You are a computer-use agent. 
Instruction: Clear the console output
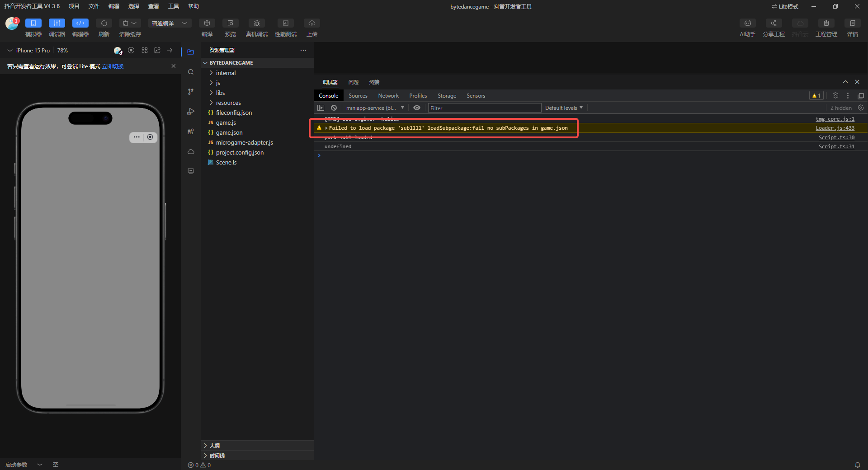click(334, 108)
